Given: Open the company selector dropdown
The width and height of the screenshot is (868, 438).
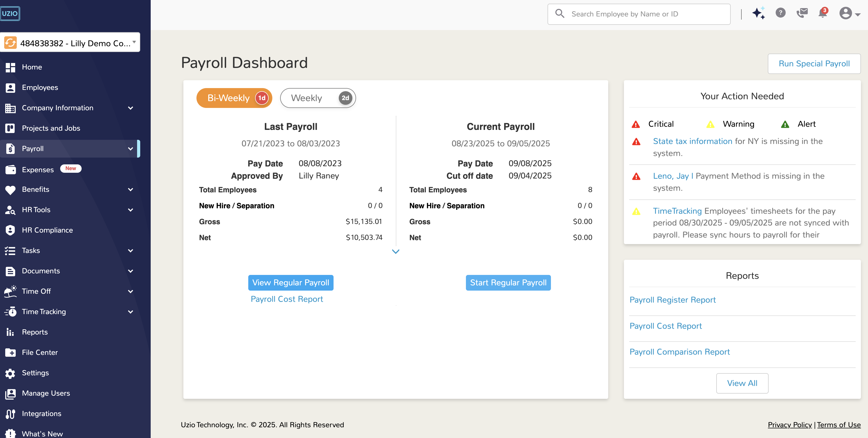Looking at the screenshot, I should (70, 43).
